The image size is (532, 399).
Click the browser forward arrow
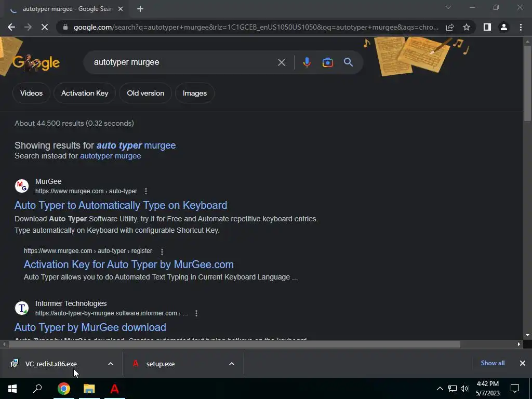coord(28,27)
